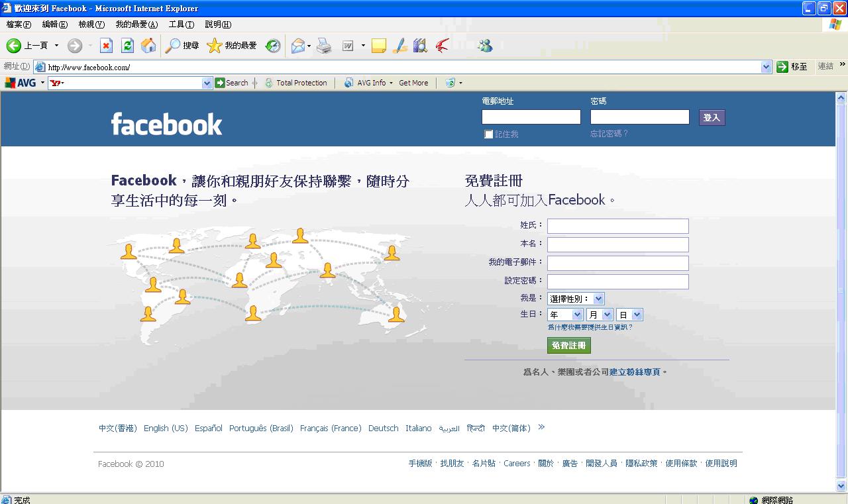Refresh the current page
The width and height of the screenshot is (848, 504).
127,45
